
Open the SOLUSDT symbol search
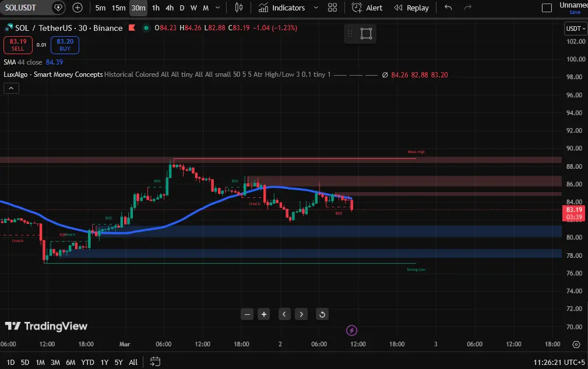coord(20,8)
